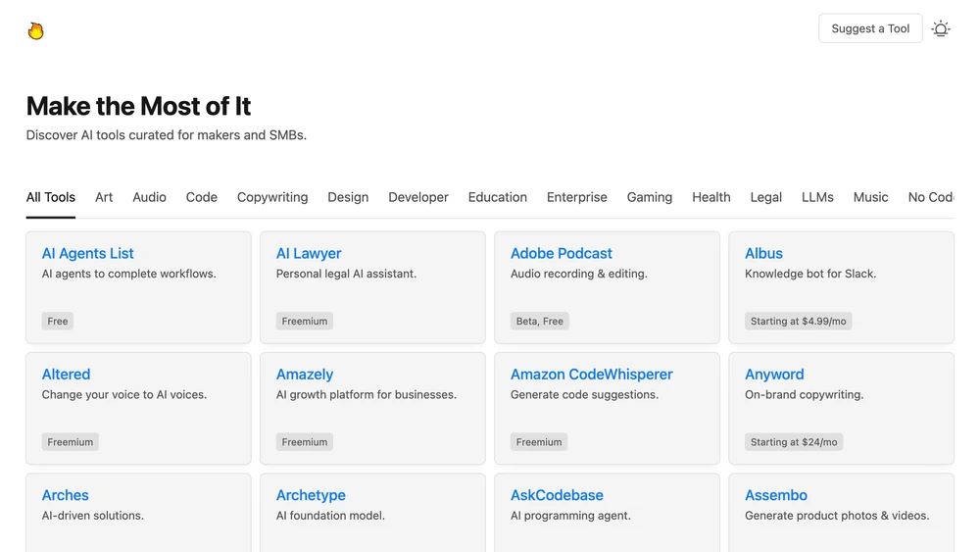Click 'On-brand copywriting.' description
The image size is (980, 552).
[x=805, y=394]
